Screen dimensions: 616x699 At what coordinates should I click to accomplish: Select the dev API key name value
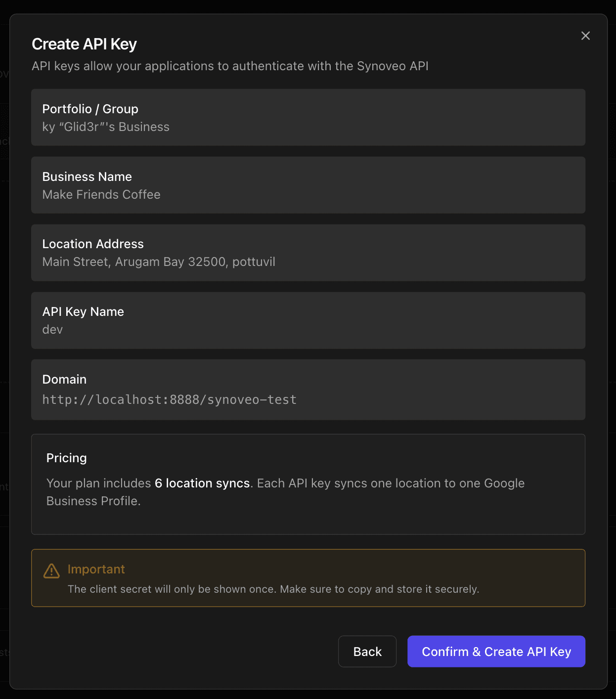click(52, 329)
